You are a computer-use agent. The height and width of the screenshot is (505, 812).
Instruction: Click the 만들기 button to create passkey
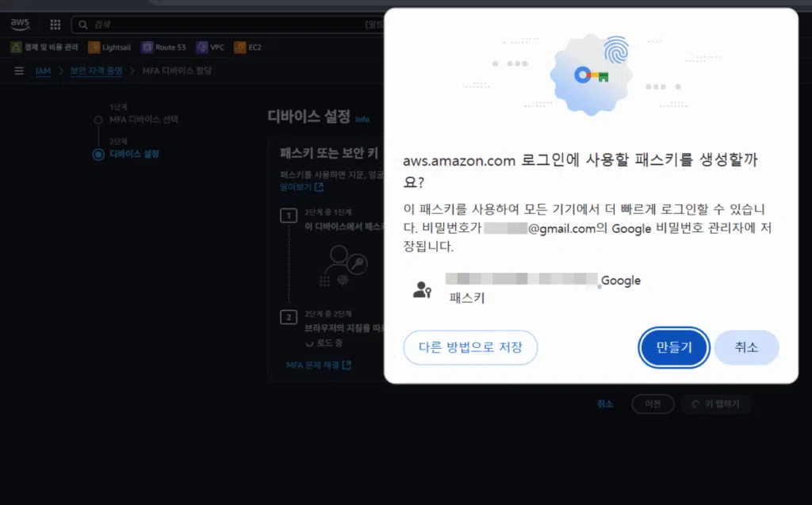coord(673,347)
